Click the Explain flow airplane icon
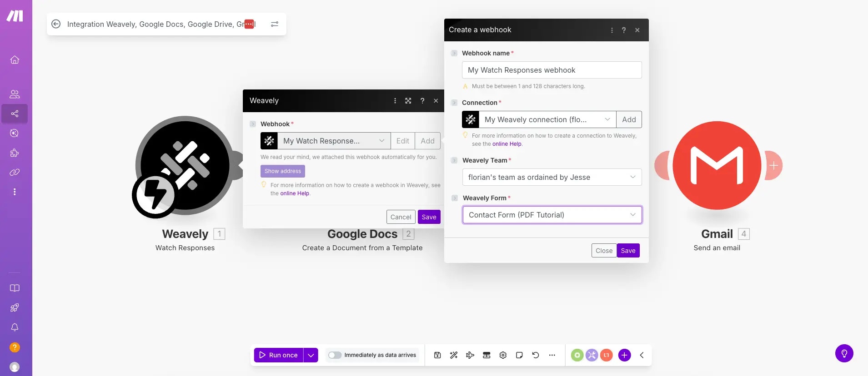 click(x=470, y=355)
